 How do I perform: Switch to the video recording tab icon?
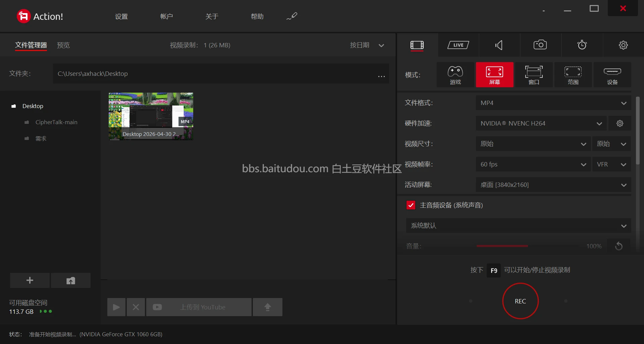pyautogui.click(x=417, y=45)
